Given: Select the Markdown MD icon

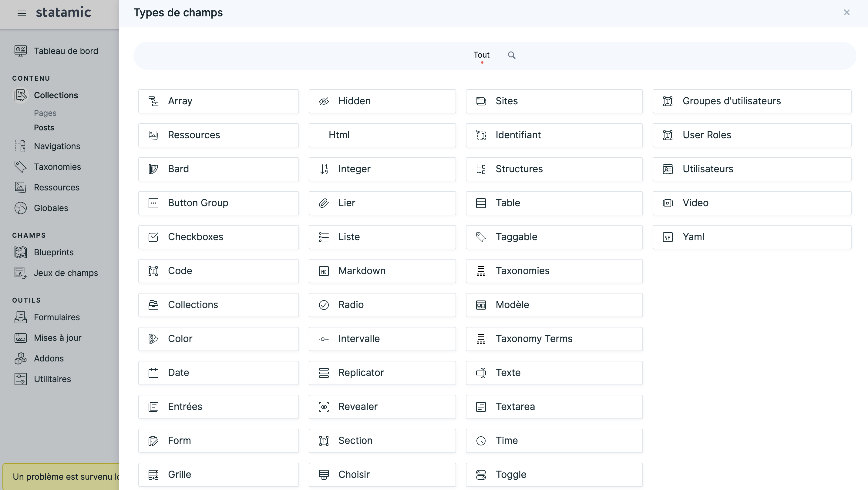Looking at the screenshot, I should coord(324,271).
